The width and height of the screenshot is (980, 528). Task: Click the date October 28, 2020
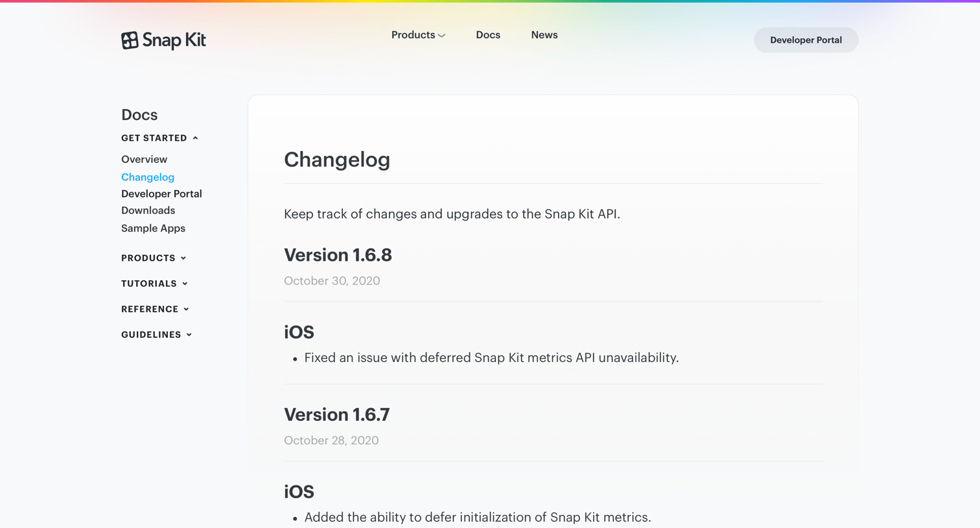pyautogui.click(x=331, y=440)
